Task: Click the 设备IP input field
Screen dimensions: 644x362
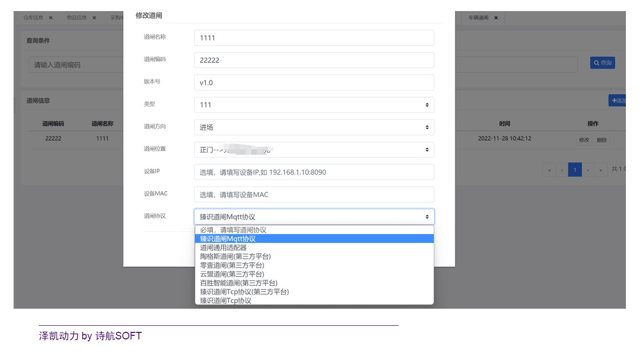Action: click(x=314, y=172)
